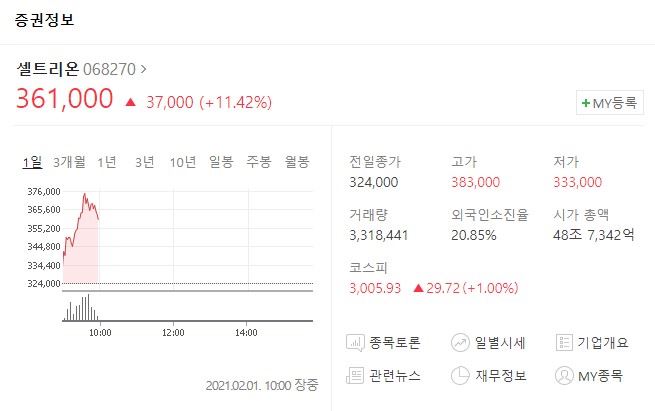Screen dimensions: 655x411
Task: Show the 주봉 weekly candle chart
Action: [259, 162]
